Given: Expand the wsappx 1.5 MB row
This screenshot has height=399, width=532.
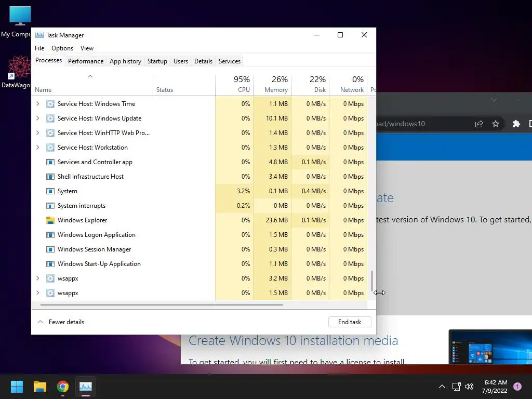Looking at the screenshot, I should tap(37, 293).
